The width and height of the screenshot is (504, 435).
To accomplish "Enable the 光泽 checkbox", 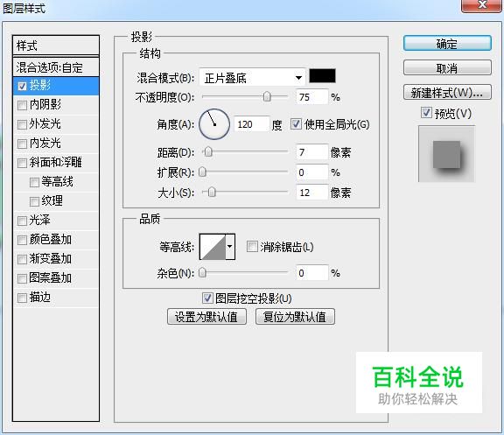I will tap(22, 221).
